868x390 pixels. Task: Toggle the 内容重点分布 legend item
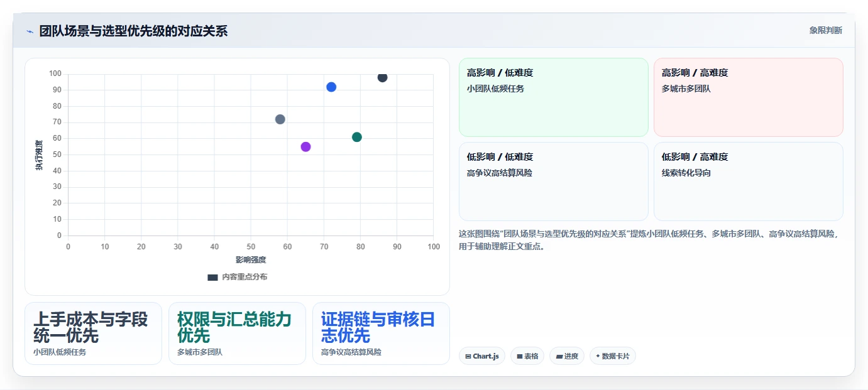pos(237,277)
